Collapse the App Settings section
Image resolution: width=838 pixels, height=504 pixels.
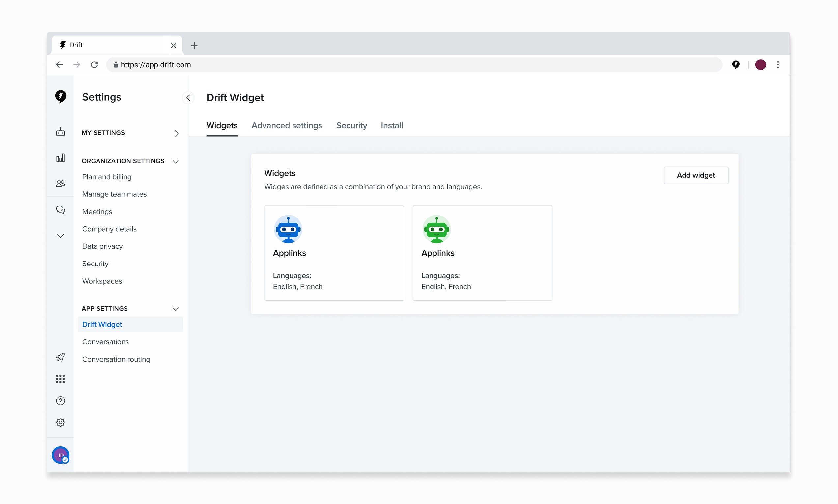[176, 309]
